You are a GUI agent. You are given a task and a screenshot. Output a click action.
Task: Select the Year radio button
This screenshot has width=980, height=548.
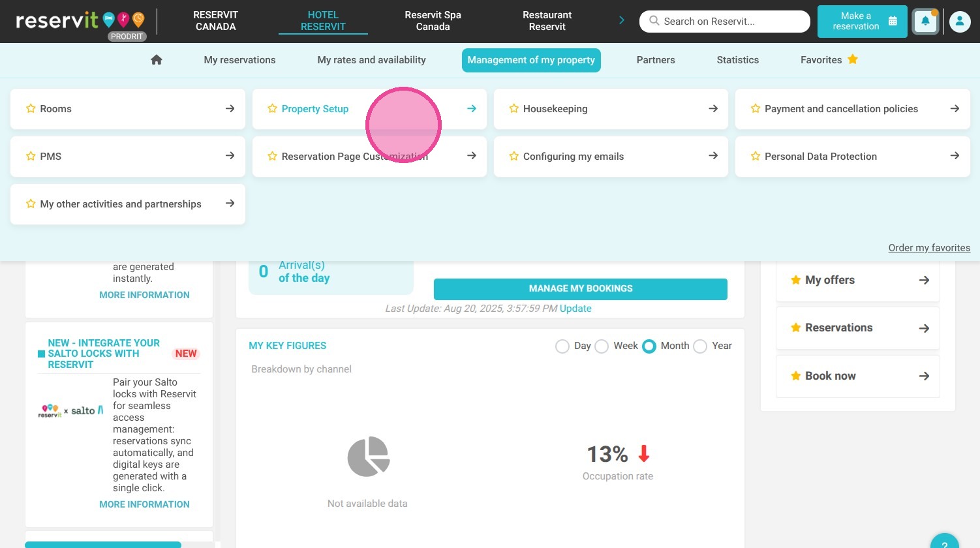(700, 346)
